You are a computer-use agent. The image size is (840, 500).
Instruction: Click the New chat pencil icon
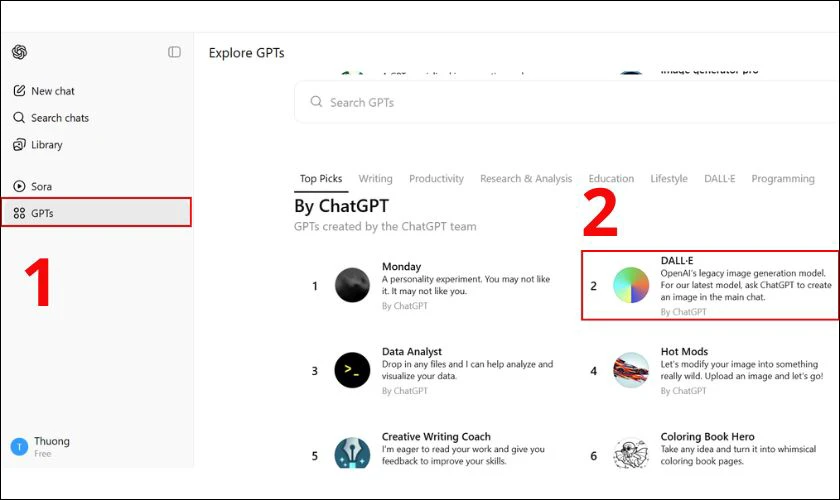coord(19,91)
